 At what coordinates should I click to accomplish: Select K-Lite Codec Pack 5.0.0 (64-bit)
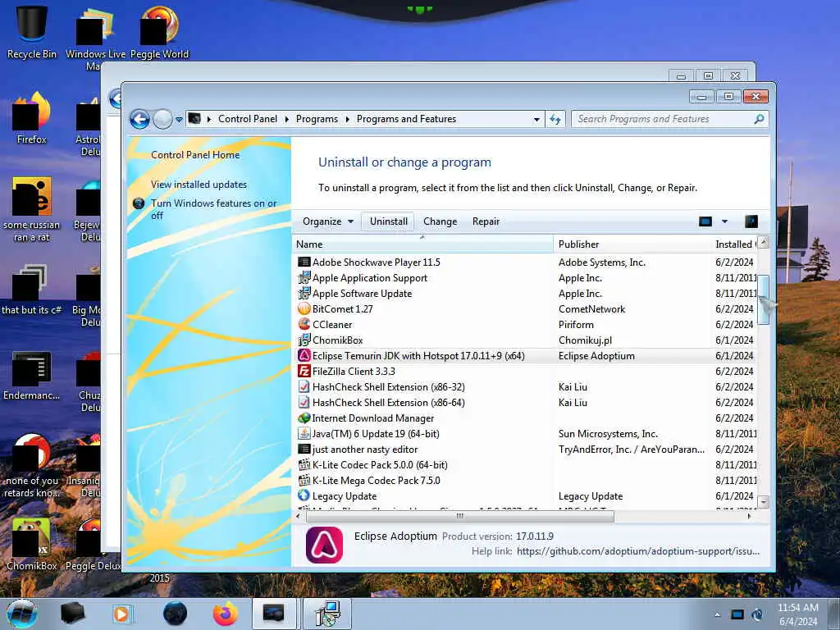click(380, 465)
